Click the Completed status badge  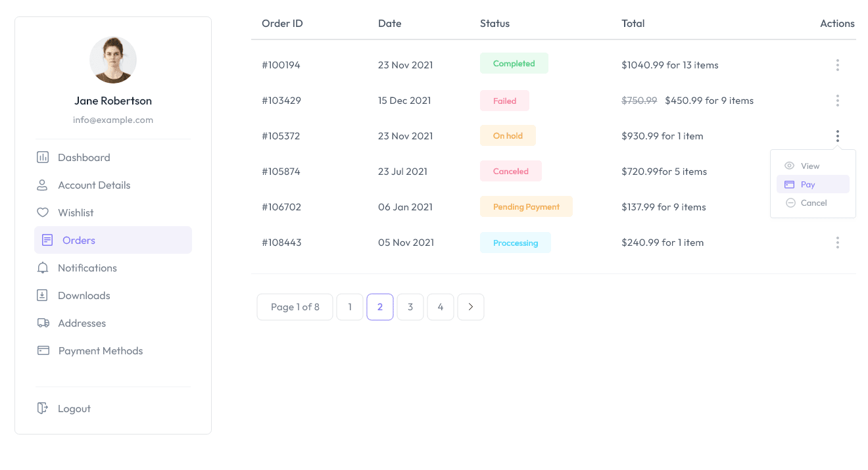point(514,64)
